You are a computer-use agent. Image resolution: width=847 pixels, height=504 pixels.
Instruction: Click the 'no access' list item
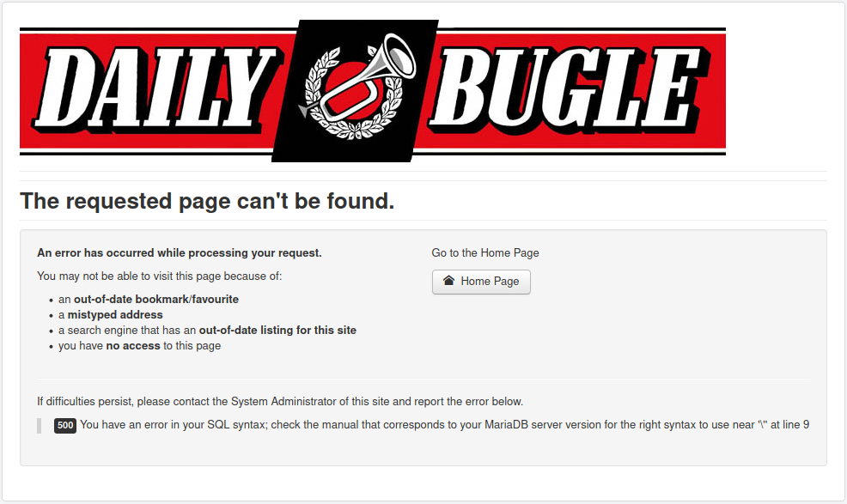(x=139, y=346)
